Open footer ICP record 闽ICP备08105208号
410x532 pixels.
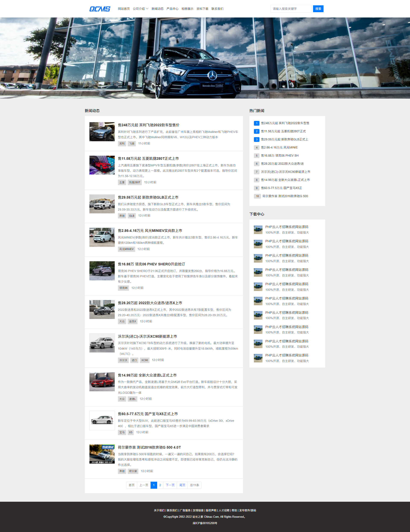pos(205,523)
